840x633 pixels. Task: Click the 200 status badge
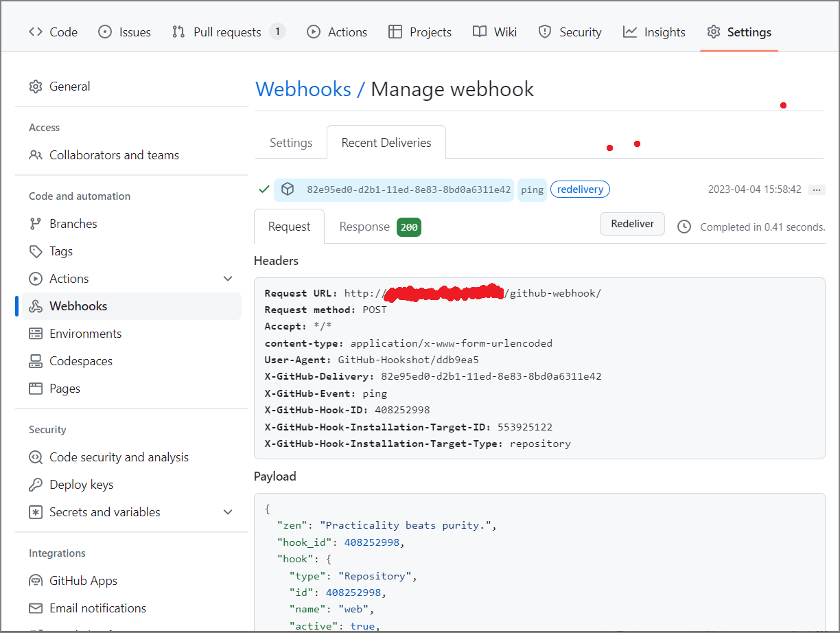pyautogui.click(x=409, y=227)
